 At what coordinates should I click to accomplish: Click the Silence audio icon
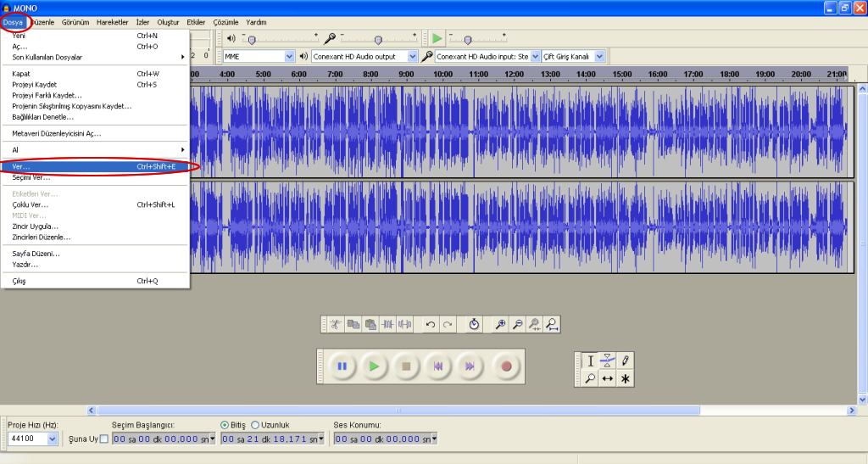(x=404, y=325)
